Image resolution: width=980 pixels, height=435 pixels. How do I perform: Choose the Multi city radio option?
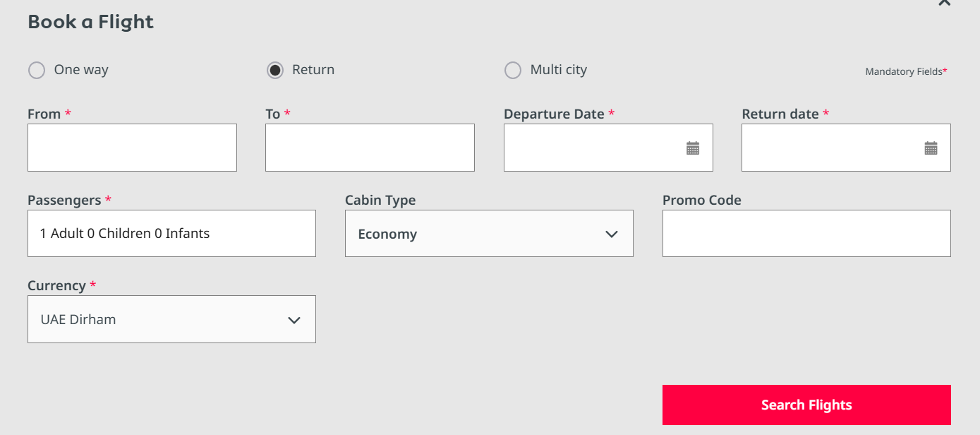click(x=513, y=71)
